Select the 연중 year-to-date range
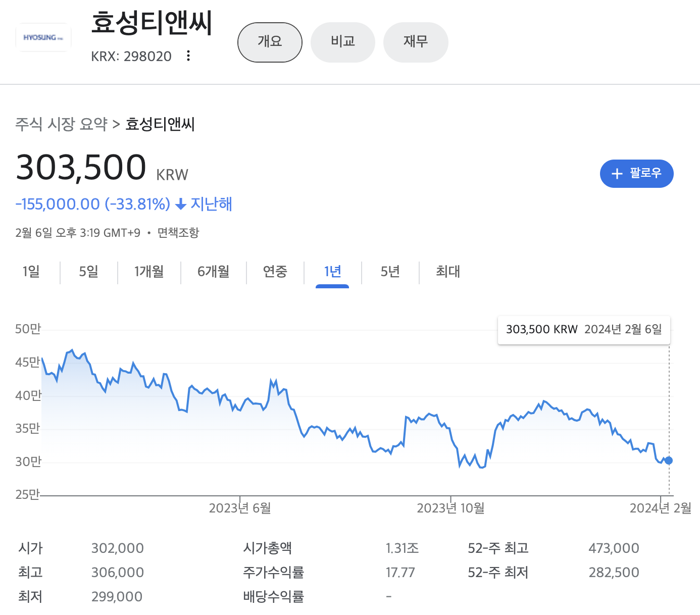 click(275, 272)
